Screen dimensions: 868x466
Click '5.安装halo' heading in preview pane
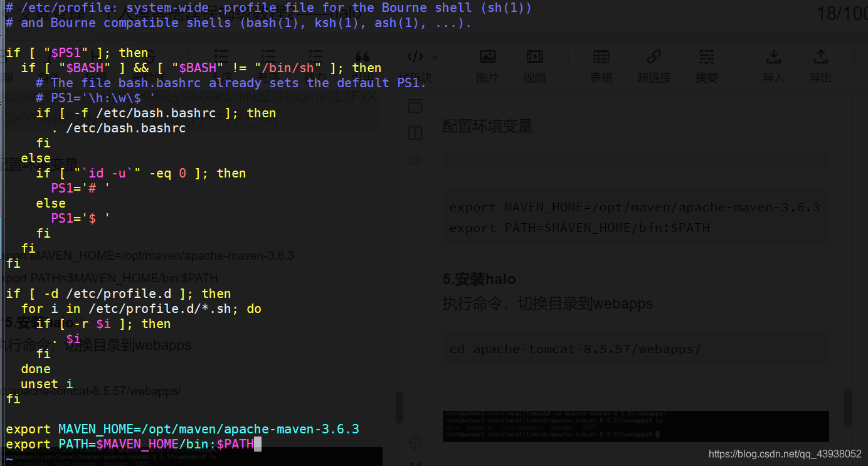(x=479, y=278)
